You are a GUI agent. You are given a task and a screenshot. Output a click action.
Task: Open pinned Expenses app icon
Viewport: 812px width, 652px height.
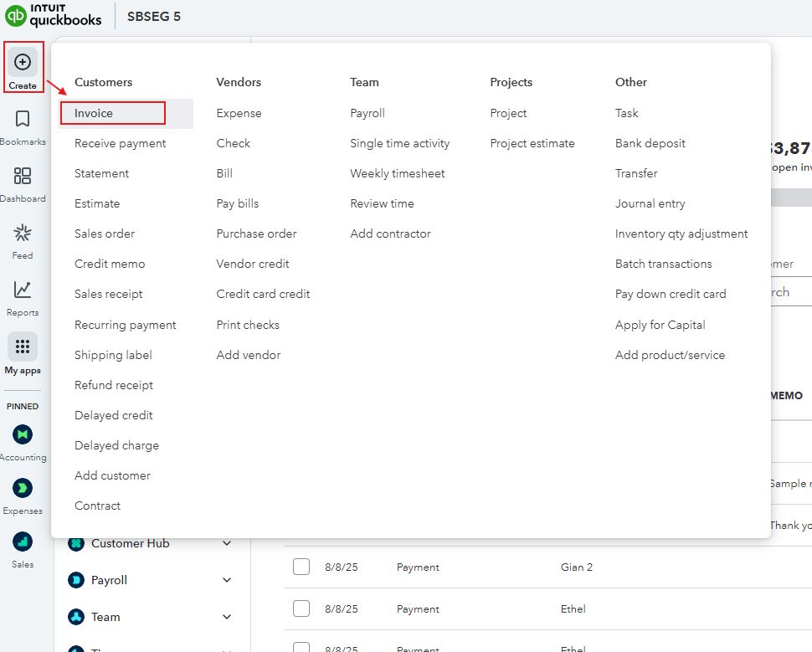[23, 488]
